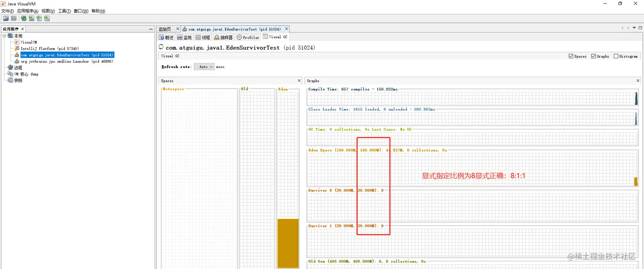
Task: Click the Java icon beside jps.cmdline.Launcher
Action: (x=17, y=61)
